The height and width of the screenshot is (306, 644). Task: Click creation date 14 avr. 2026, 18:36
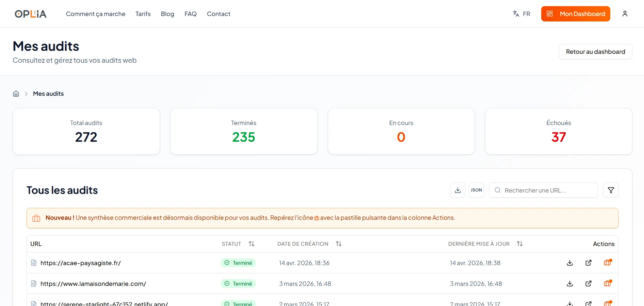[x=304, y=263]
